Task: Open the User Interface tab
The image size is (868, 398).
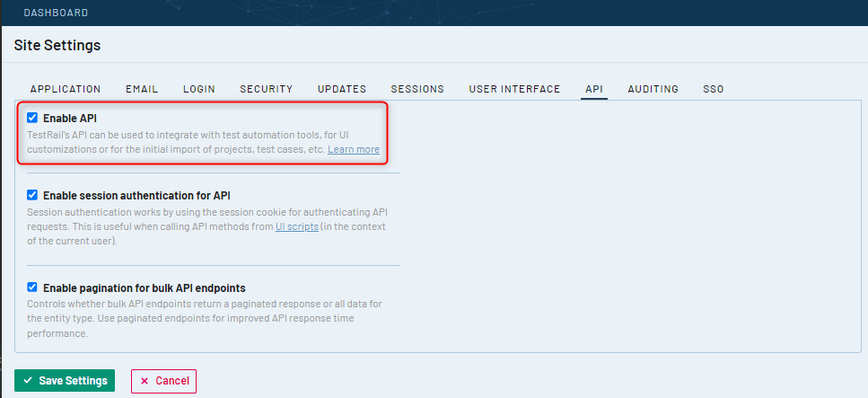Action: tap(514, 89)
